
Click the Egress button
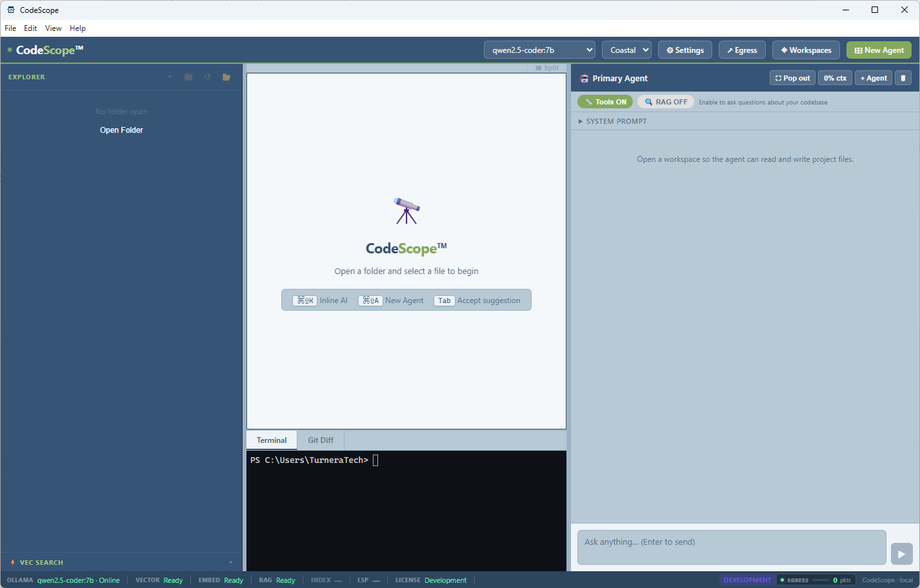pyautogui.click(x=742, y=50)
